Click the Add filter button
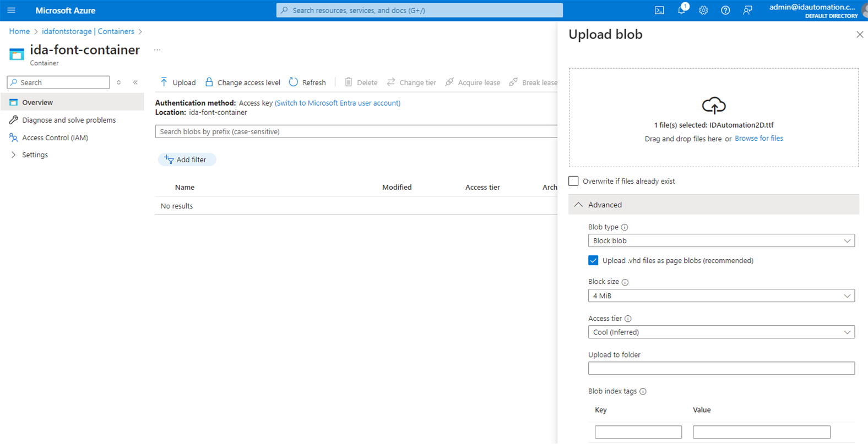This screenshot has height=444, width=868. 187,160
